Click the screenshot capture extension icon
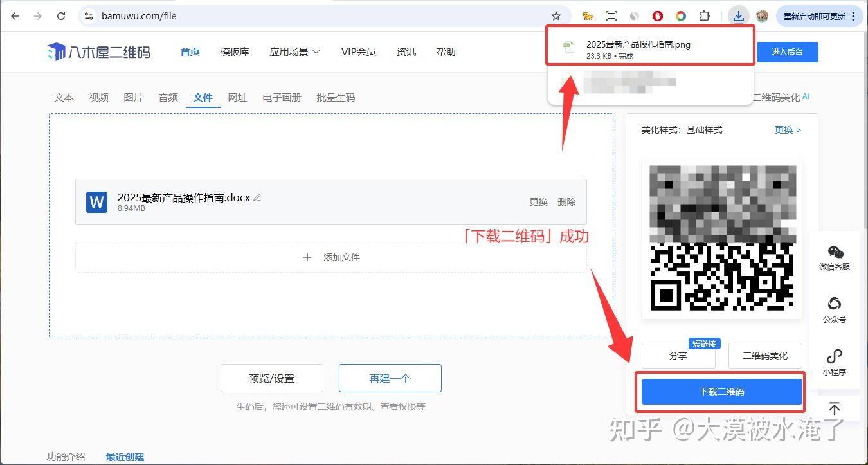Viewport: 868px width, 465px height. 611,16
